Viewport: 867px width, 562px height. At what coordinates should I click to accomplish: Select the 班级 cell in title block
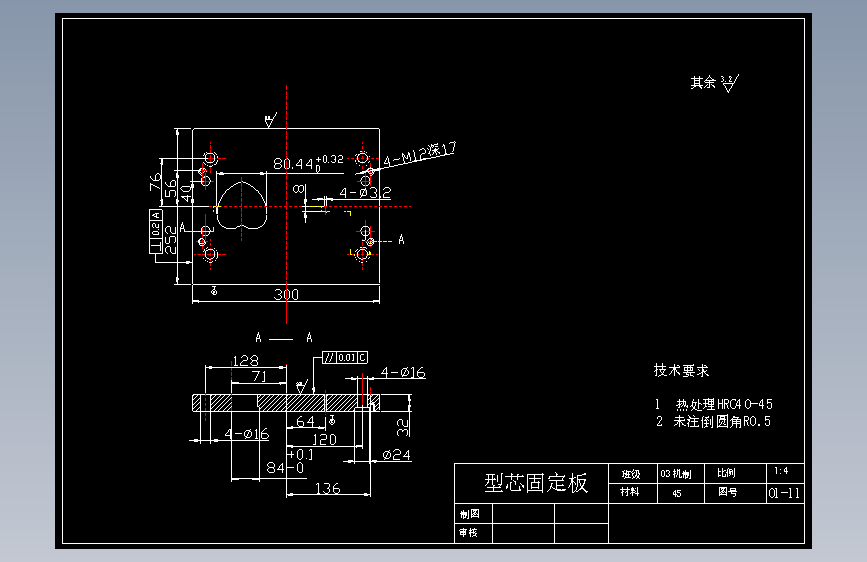point(631,474)
